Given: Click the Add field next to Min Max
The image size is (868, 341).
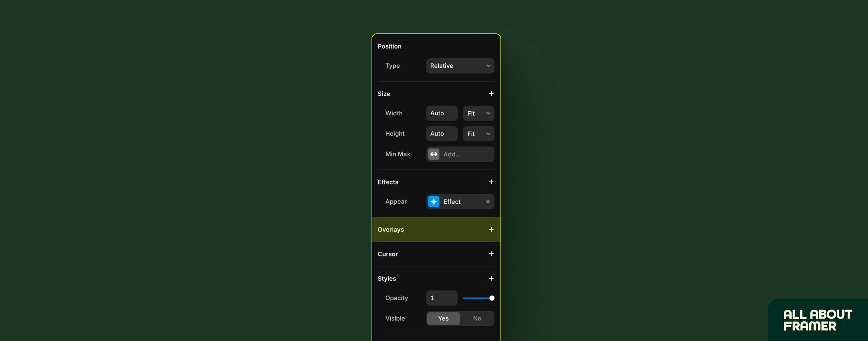Looking at the screenshot, I should (467, 154).
